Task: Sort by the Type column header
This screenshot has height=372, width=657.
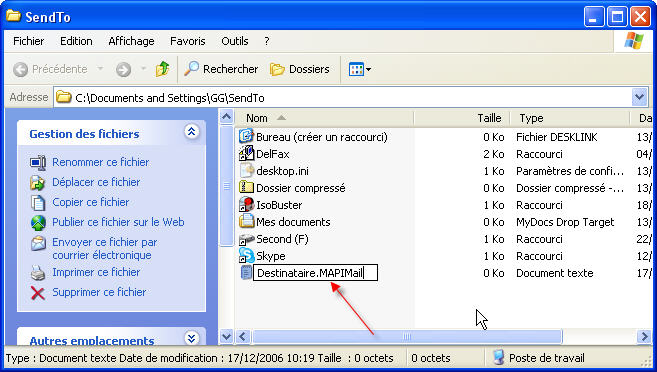Action: (x=570, y=118)
